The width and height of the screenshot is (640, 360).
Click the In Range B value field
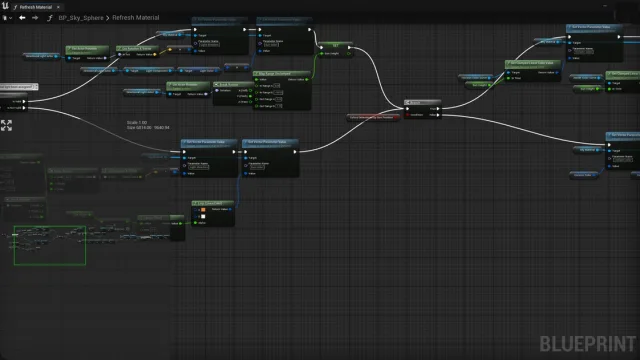278,93
